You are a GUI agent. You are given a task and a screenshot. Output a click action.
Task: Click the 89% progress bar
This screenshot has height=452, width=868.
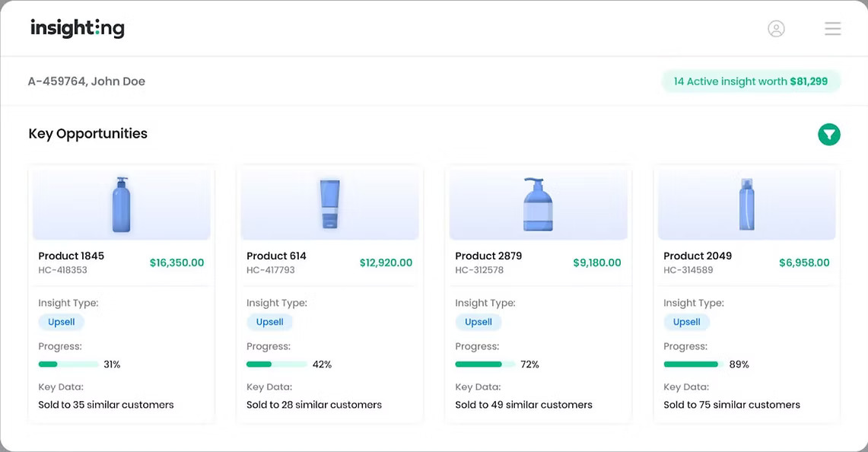point(694,364)
